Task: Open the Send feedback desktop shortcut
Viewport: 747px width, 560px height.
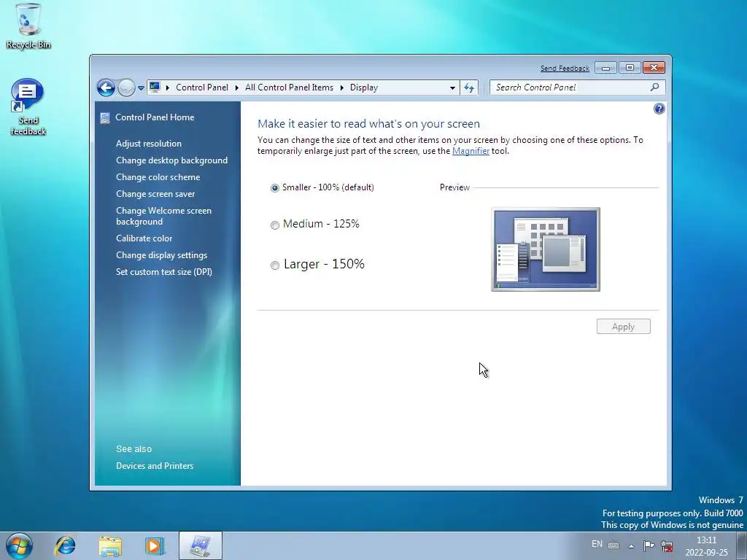Action: (28, 107)
